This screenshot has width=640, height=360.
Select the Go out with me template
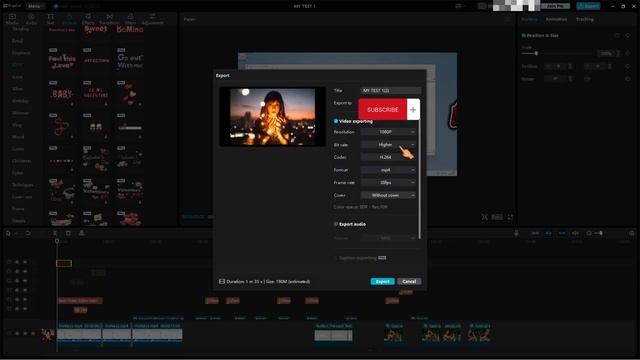point(130,61)
